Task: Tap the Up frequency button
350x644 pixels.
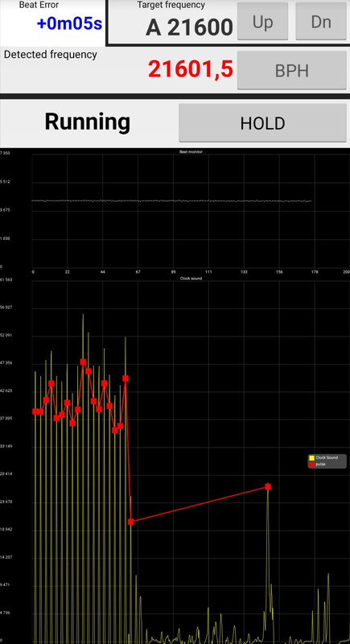Action: [262, 22]
